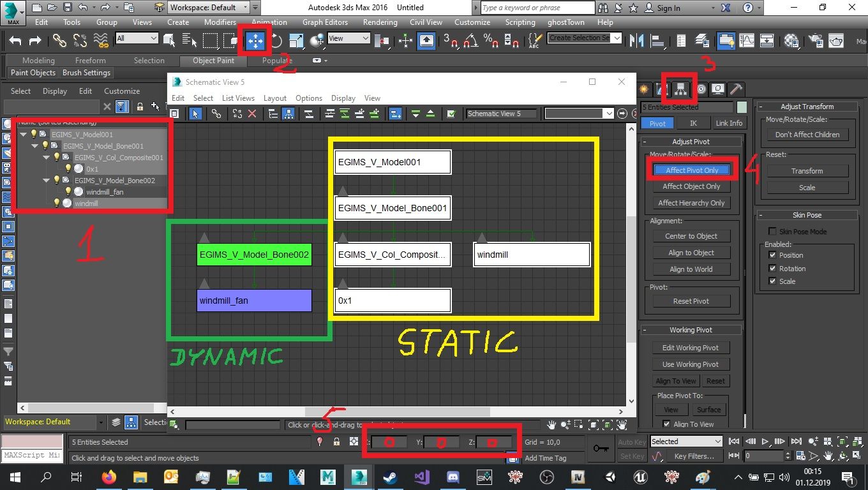Uncheck the Position checkbox under Enabled
Viewport: 868px width, 490px height.
click(773, 255)
